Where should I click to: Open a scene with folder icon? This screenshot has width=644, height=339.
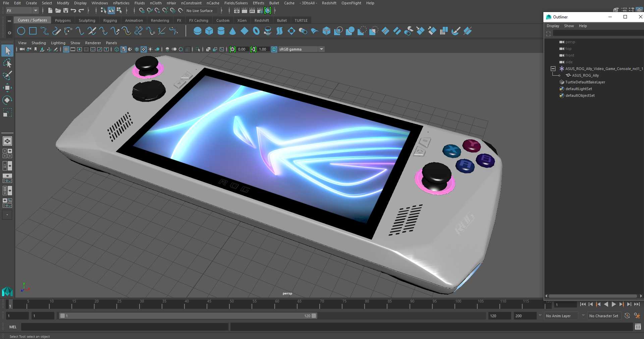pyautogui.click(x=58, y=11)
